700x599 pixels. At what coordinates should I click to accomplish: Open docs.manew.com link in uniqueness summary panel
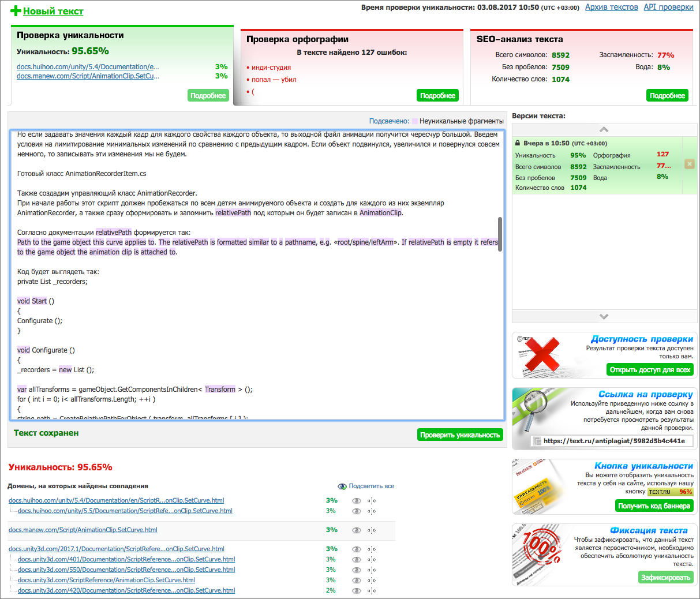click(88, 76)
